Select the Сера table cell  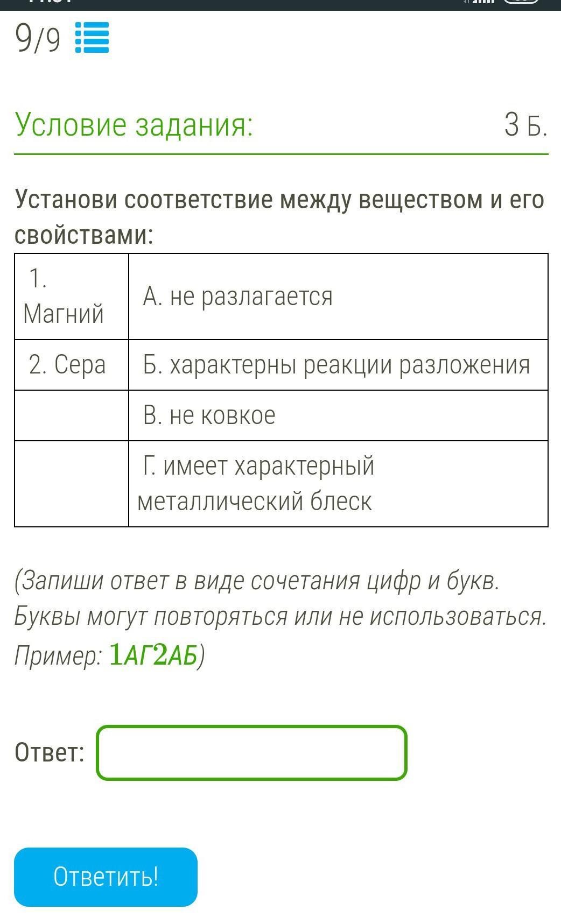pos(72,365)
